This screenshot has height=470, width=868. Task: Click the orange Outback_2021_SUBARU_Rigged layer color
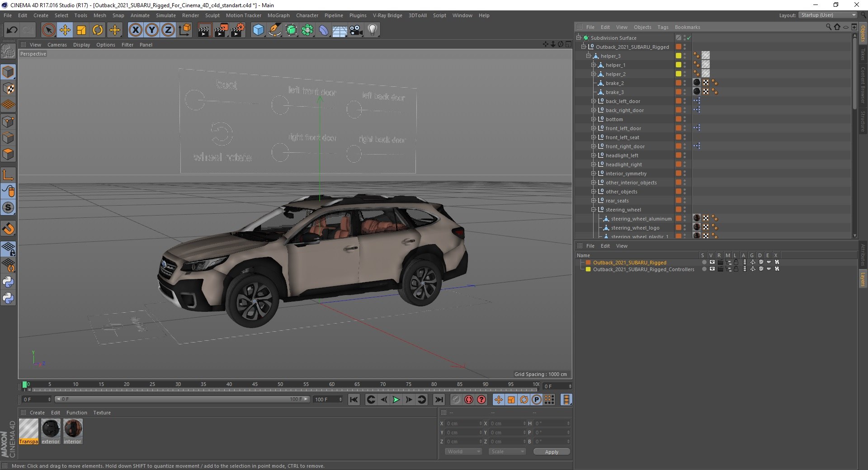(588, 262)
